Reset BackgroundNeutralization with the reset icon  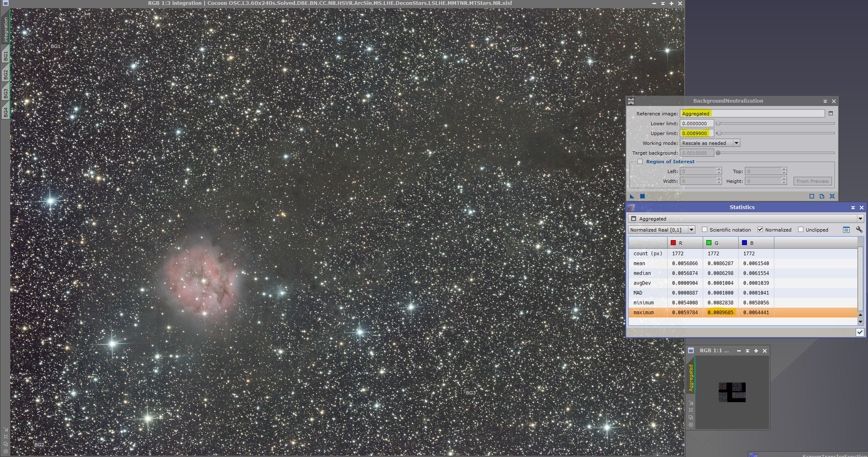coord(832,196)
